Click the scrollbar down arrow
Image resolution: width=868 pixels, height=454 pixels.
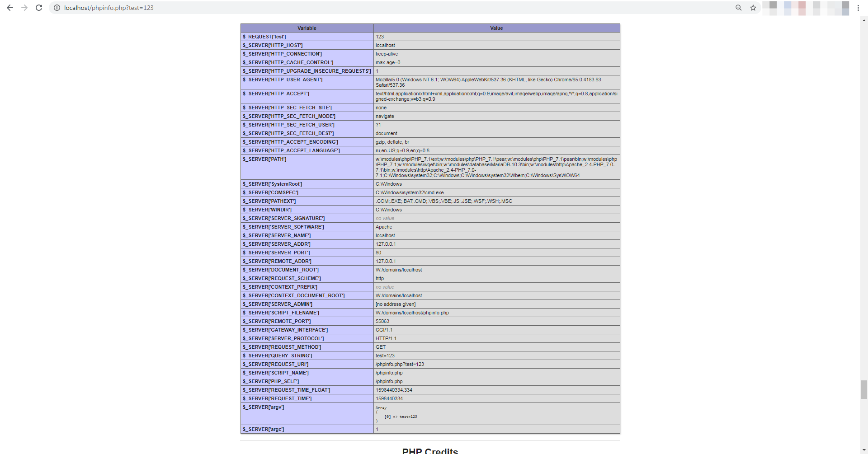coord(864,450)
